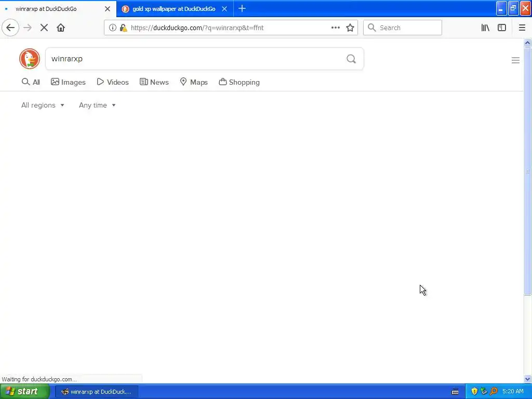Open a new tab
The width and height of the screenshot is (532, 399).
point(242,8)
